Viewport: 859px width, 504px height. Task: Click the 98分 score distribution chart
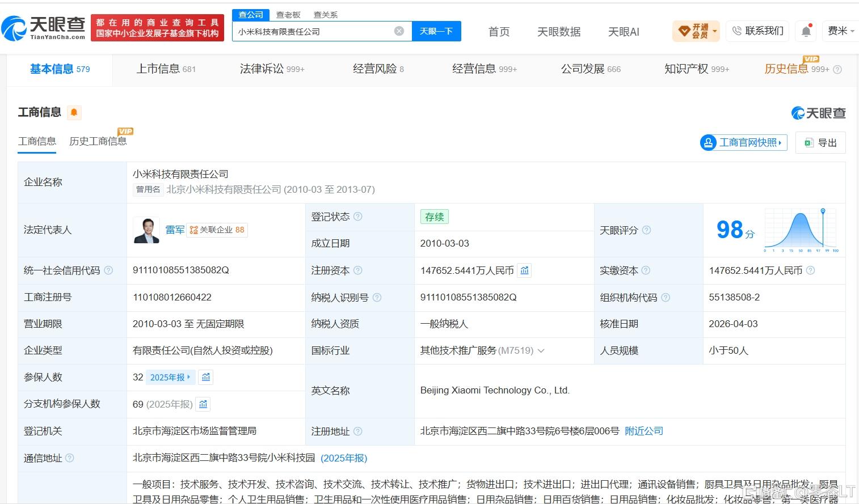pyautogui.click(x=801, y=230)
